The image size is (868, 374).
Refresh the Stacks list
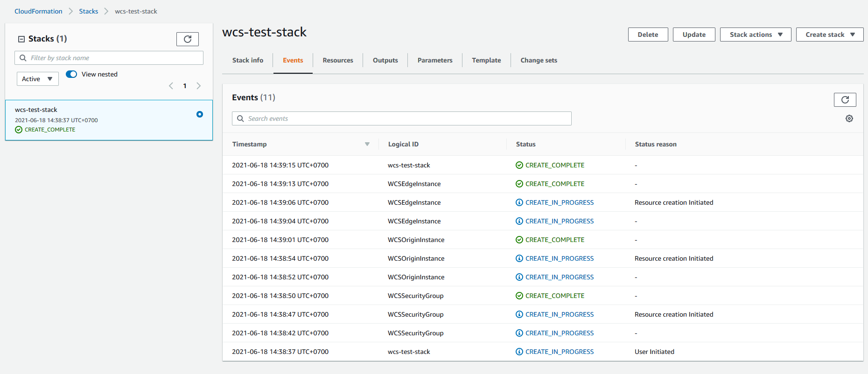click(187, 39)
